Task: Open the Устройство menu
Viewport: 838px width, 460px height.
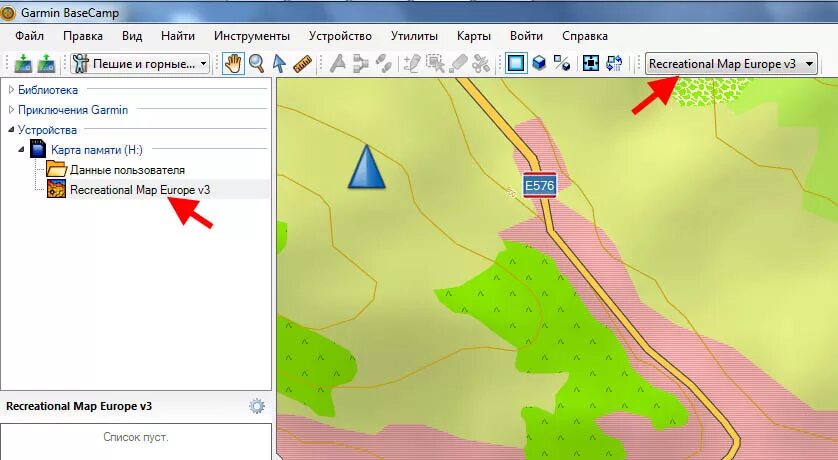Action: [x=340, y=36]
